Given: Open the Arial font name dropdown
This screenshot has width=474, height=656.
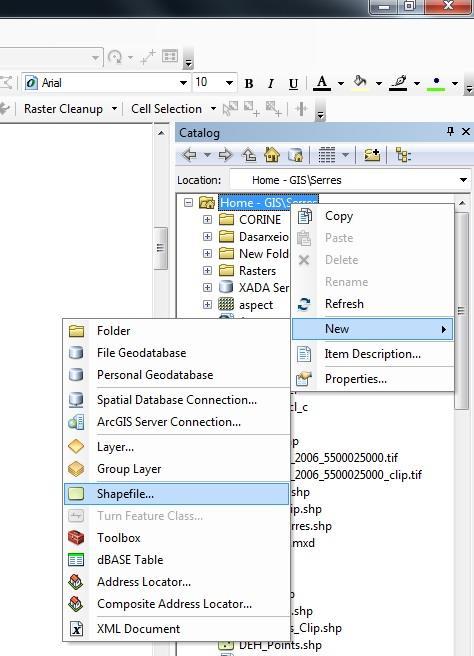Looking at the screenshot, I should pos(183,83).
